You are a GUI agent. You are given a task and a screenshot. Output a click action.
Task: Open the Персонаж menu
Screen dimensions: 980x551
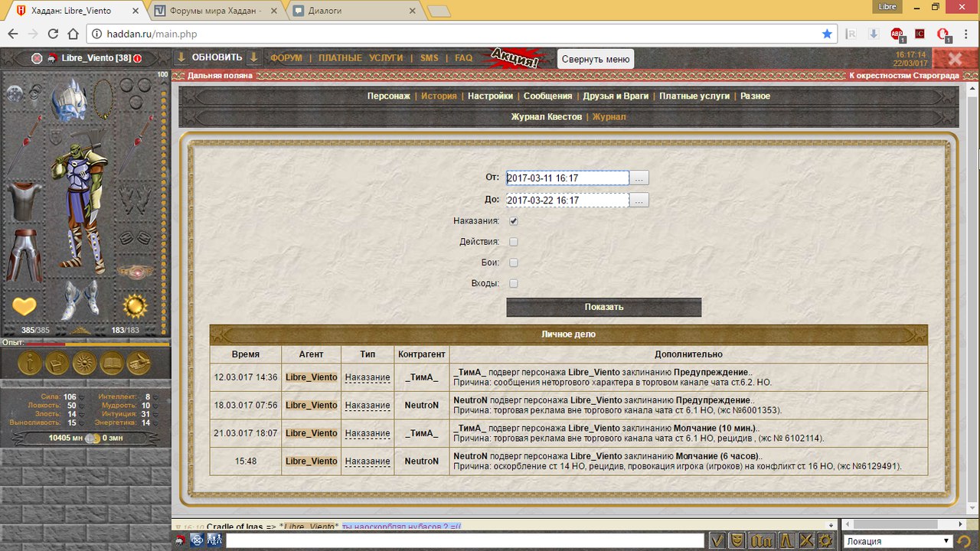pyautogui.click(x=388, y=96)
